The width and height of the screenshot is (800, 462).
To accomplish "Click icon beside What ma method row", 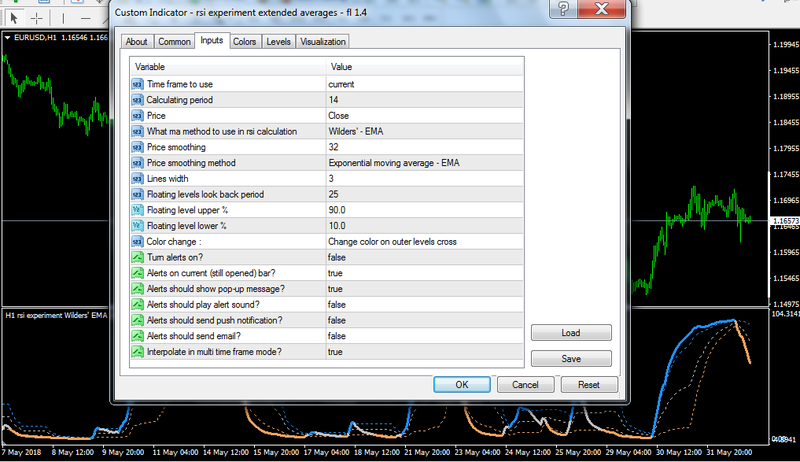I will coord(137,132).
